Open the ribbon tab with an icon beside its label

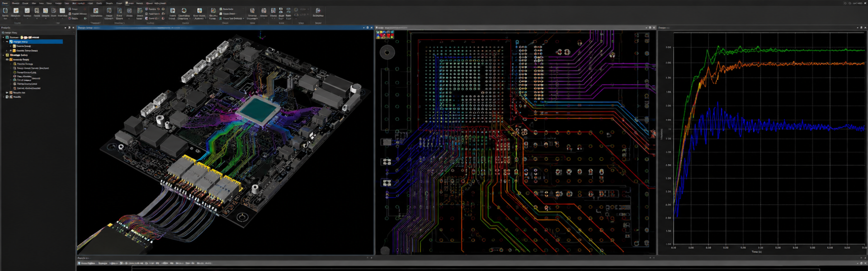click(130, 3)
